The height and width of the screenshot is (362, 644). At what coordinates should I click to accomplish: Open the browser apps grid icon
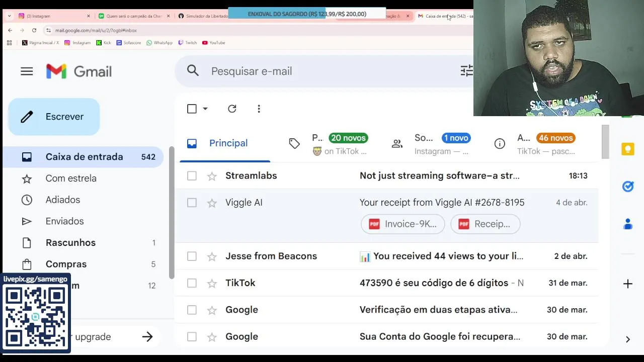tap(9, 43)
